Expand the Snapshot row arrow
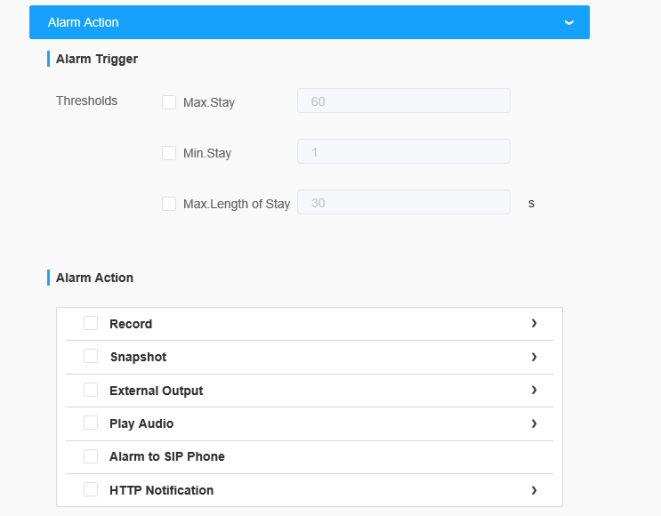This screenshot has width=661, height=516. [x=534, y=357]
